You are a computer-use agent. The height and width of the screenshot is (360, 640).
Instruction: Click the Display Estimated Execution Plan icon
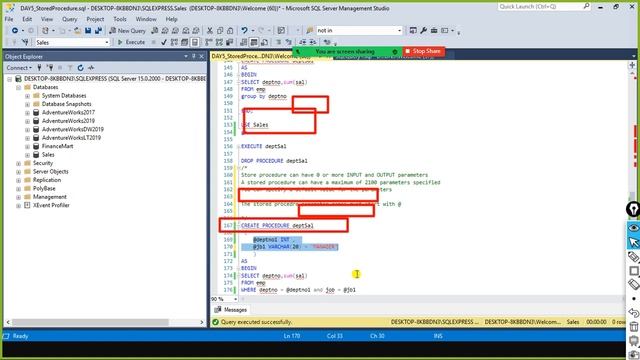(x=174, y=42)
